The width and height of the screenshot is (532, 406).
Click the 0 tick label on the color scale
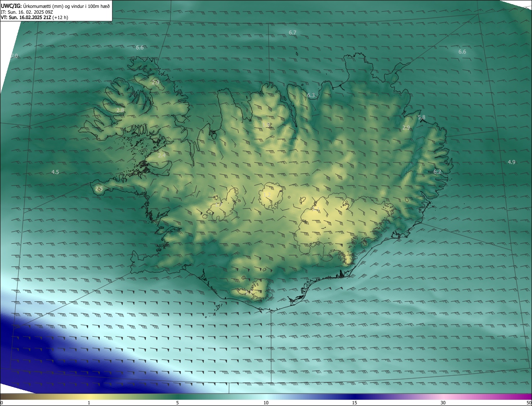pyautogui.click(x=2, y=403)
